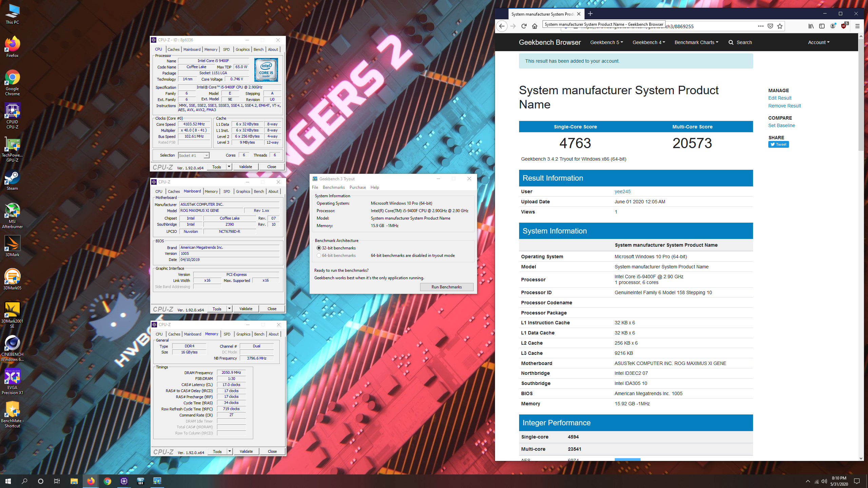Open 3DMark desktop shortcut

coord(12,246)
